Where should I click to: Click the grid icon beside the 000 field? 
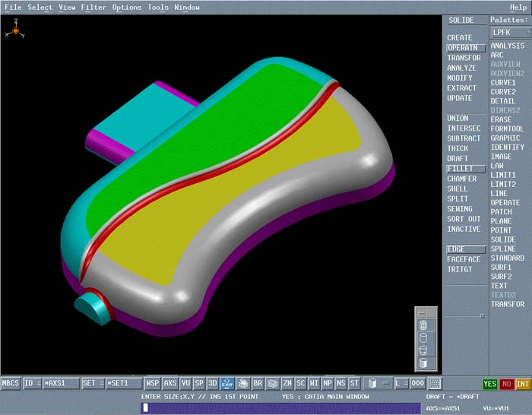(x=435, y=384)
